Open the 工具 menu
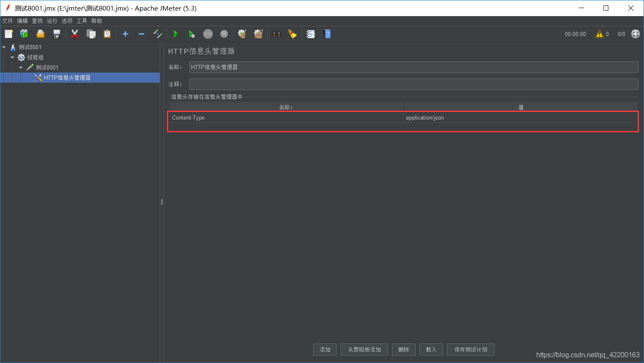Image resolution: width=644 pixels, height=363 pixels. [82, 21]
